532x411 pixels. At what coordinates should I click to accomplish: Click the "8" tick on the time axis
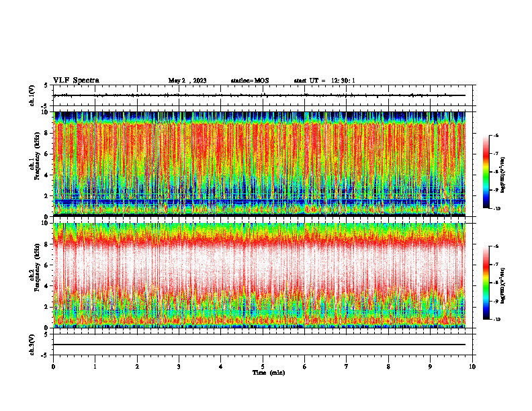point(388,367)
